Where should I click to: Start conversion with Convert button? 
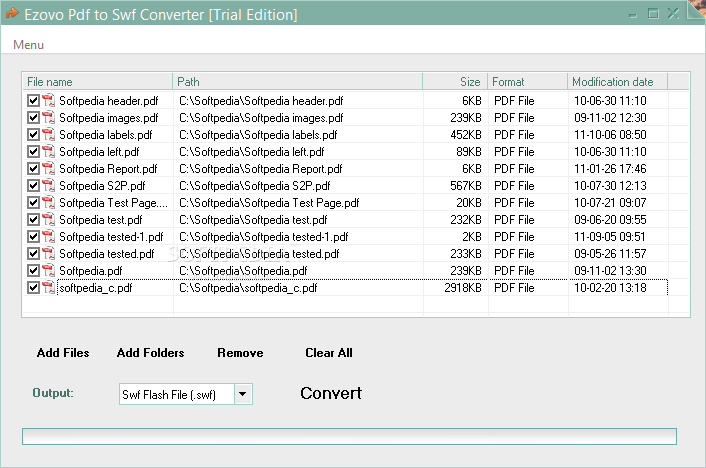pos(331,393)
